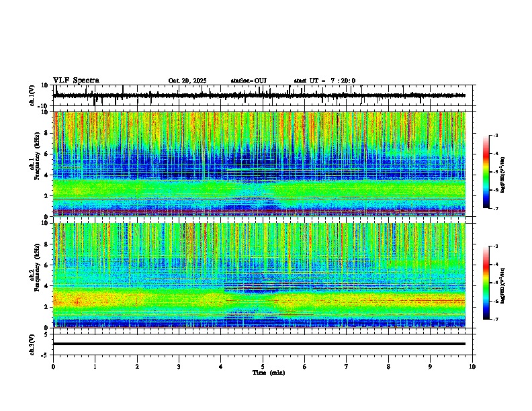Click inside the ch.1 spectrogram panel
The height and width of the screenshot is (411, 532).
[259, 164]
